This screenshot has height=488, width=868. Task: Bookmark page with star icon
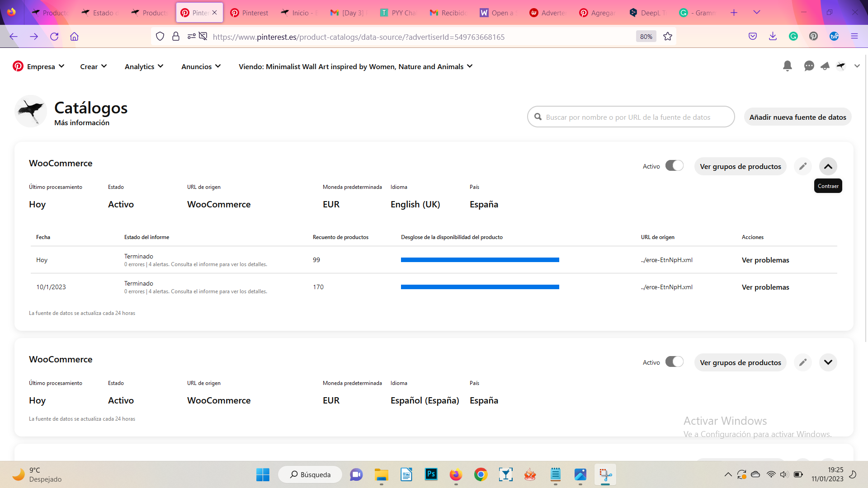pyautogui.click(x=668, y=37)
